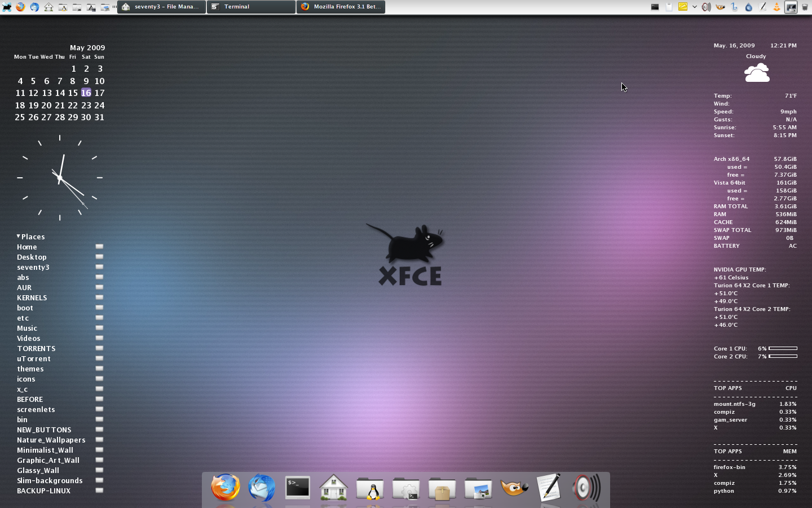
Task: Click the Thunderbird launcher in the top panel
Action: point(34,7)
